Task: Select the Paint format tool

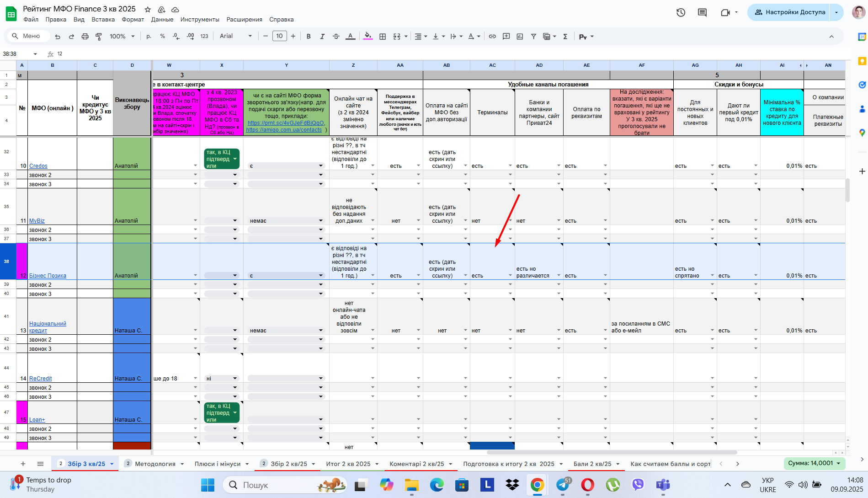Action: (99, 37)
